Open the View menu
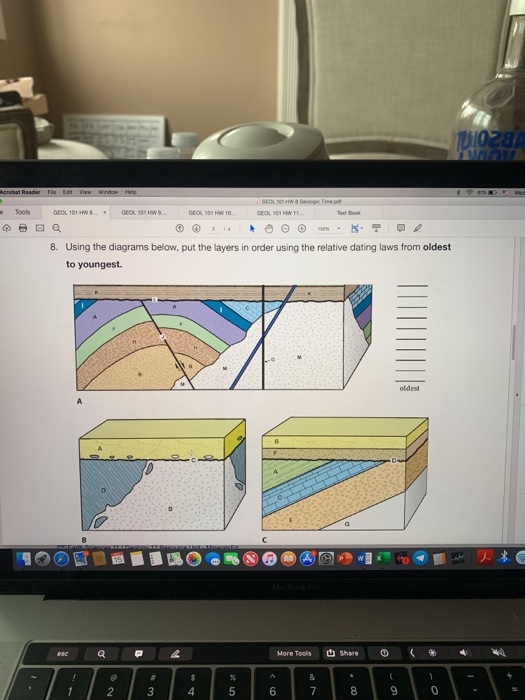This screenshot has height=700, width=525. 85,192
